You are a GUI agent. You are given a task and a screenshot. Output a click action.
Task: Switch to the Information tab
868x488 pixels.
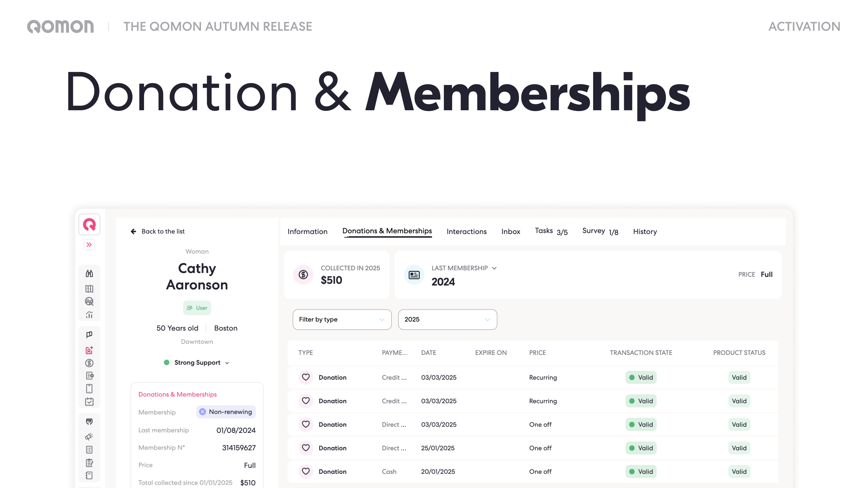pyautogui.click(x=307, y=231)
